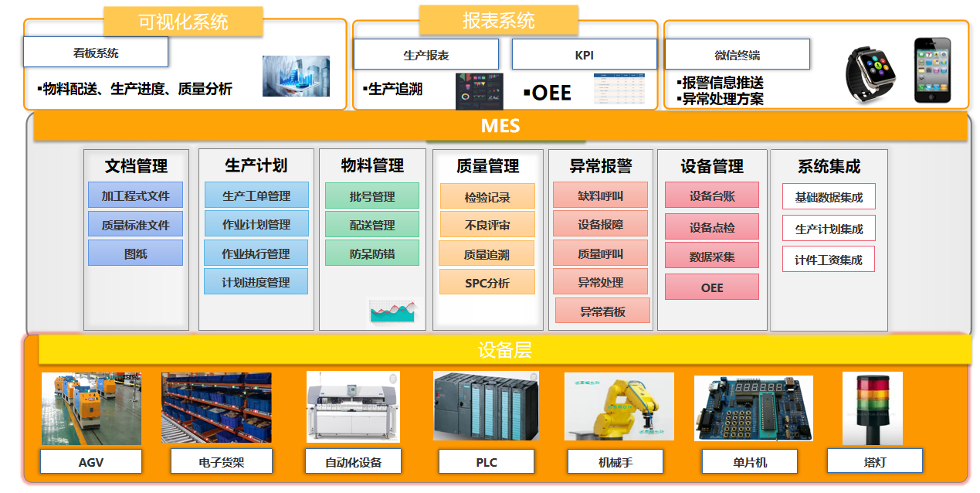The image size is (980, 493).
Task: Select 防呆防错
Action: click(372, 253)
